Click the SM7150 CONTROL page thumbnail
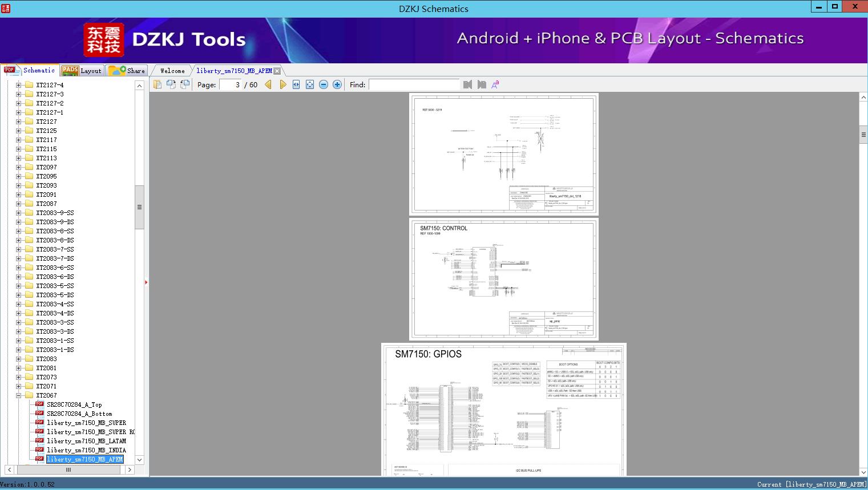 point(504,280)
